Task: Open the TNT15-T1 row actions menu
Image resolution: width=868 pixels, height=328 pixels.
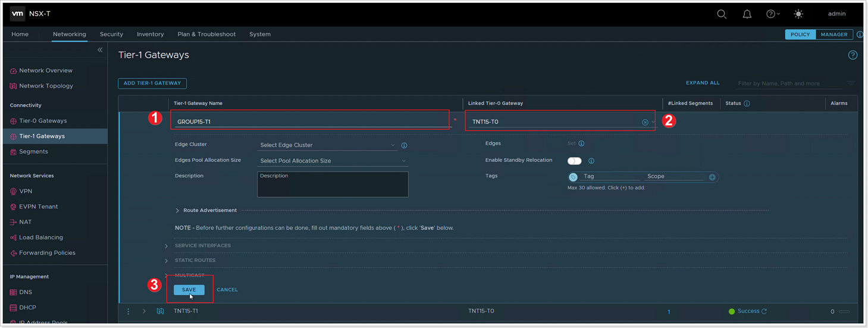Action: click(x=128, y=311)
